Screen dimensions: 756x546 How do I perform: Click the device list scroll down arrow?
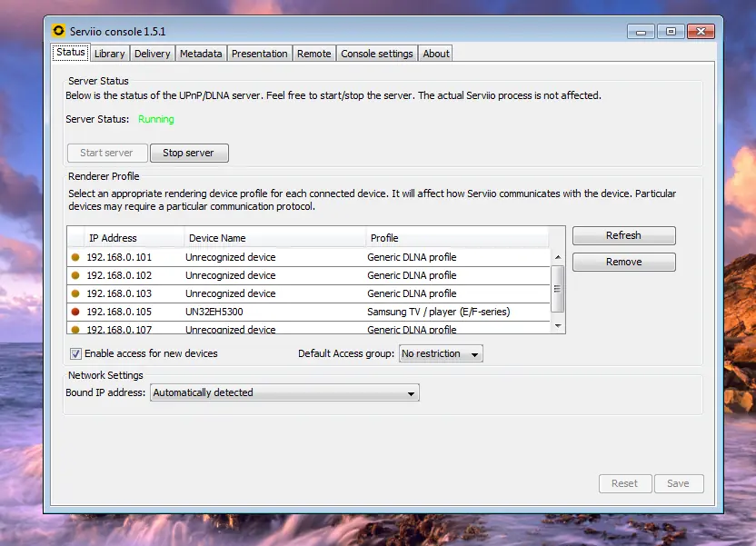(x=558, y=326)
